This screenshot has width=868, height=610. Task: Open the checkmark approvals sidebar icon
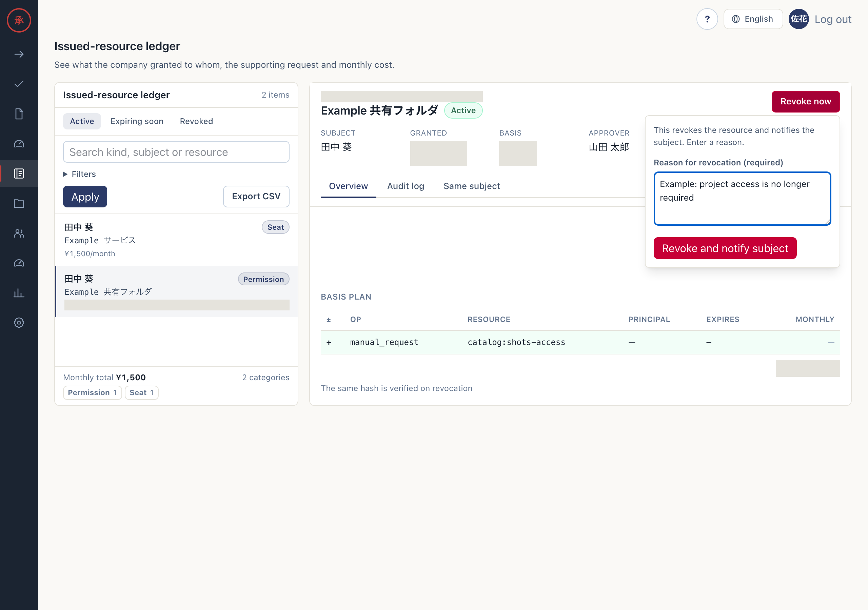[x=19, y=84]
